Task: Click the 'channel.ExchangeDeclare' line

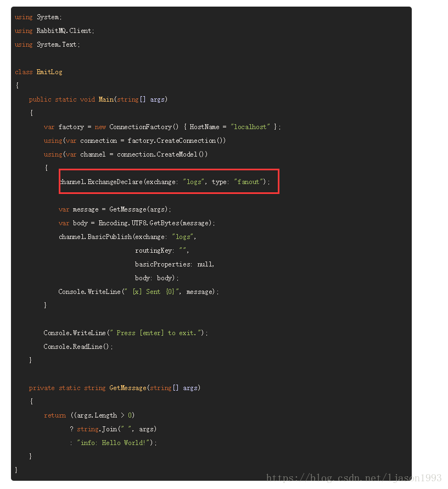Action: tap(165, 182)
